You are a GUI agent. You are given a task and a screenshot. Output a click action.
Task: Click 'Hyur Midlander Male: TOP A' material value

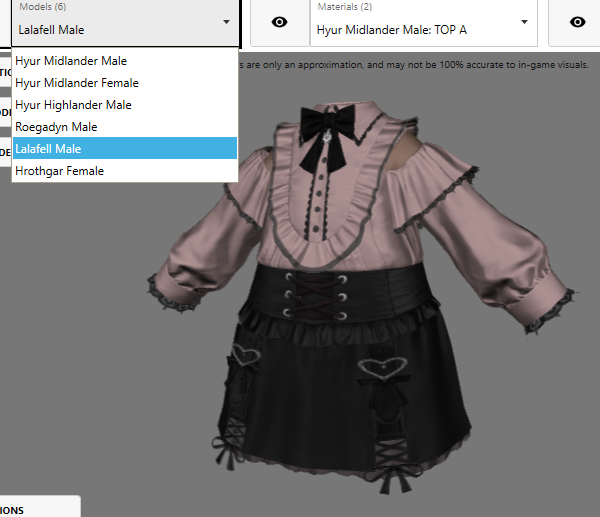point(392,30)
